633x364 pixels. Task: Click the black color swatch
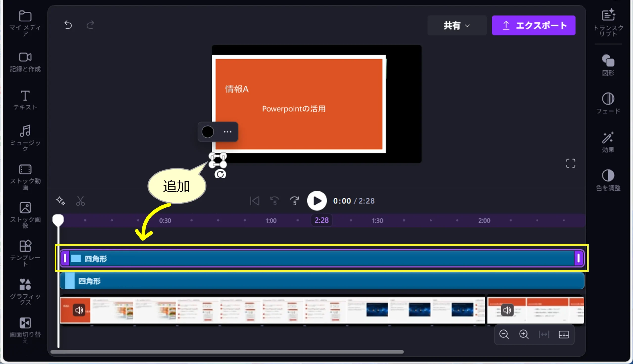(x=208, y=132)
